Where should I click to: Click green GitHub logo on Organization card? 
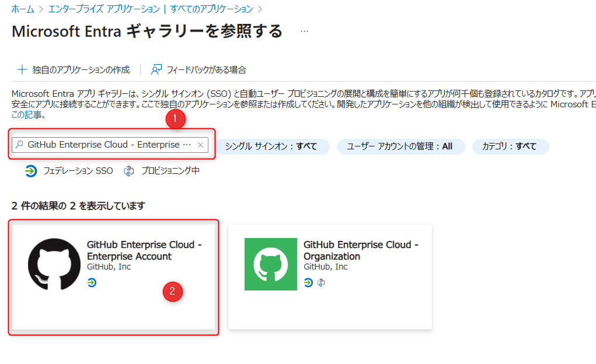[271, 264]
